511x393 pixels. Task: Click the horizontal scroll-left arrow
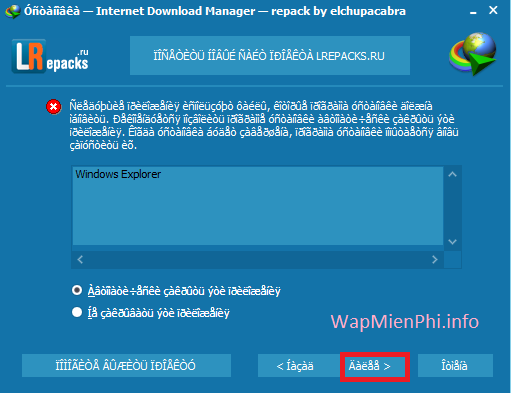click(x=80, y=260)
